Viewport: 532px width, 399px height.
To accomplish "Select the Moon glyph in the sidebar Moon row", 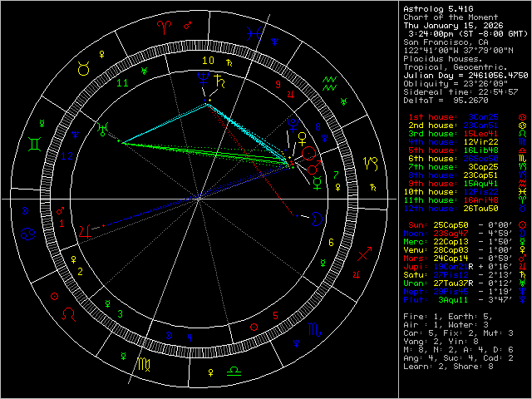I will pyautogui.click(x=522, y=233).
